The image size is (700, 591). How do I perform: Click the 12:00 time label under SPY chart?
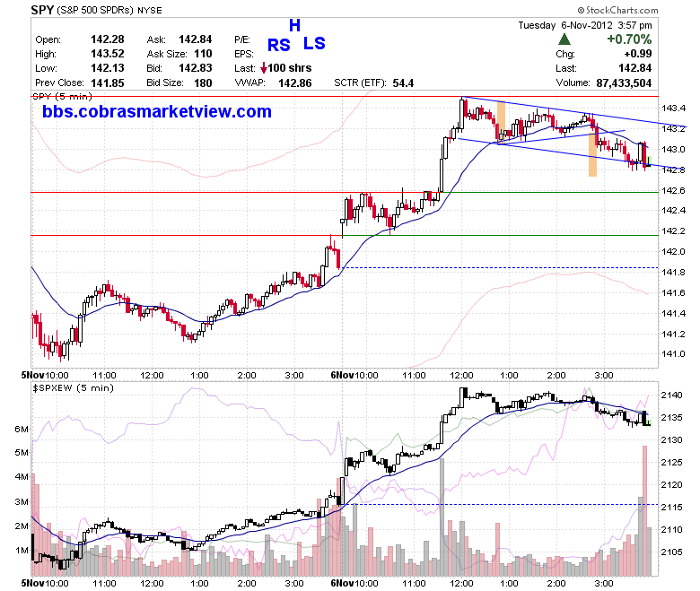point(460,375)
